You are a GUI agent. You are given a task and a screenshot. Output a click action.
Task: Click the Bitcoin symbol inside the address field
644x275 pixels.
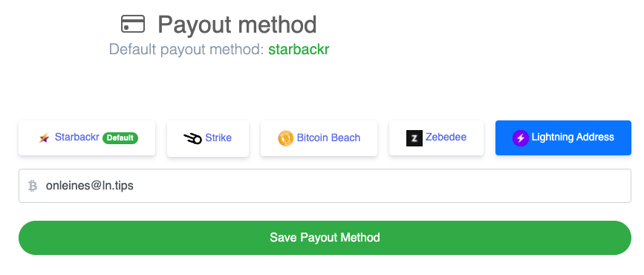coord(33,187)
